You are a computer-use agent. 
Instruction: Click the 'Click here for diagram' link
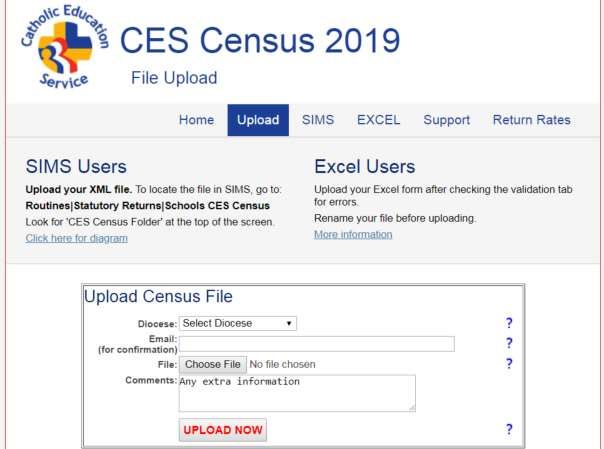(77, 238)
